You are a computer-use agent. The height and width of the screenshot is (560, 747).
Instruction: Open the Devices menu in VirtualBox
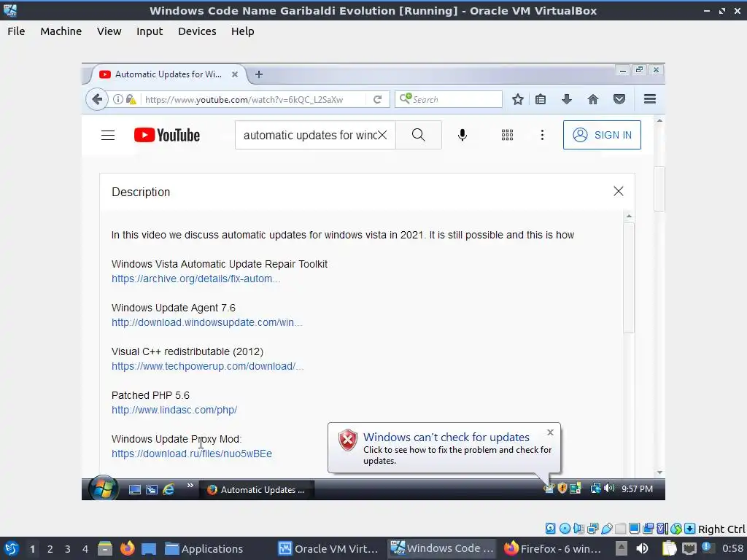(197, 31)
